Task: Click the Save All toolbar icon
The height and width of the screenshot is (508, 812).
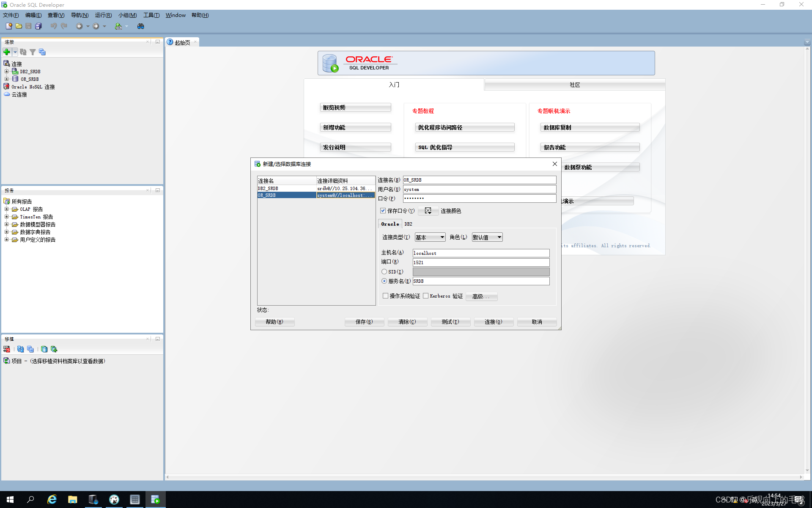Action: point(38,26)
